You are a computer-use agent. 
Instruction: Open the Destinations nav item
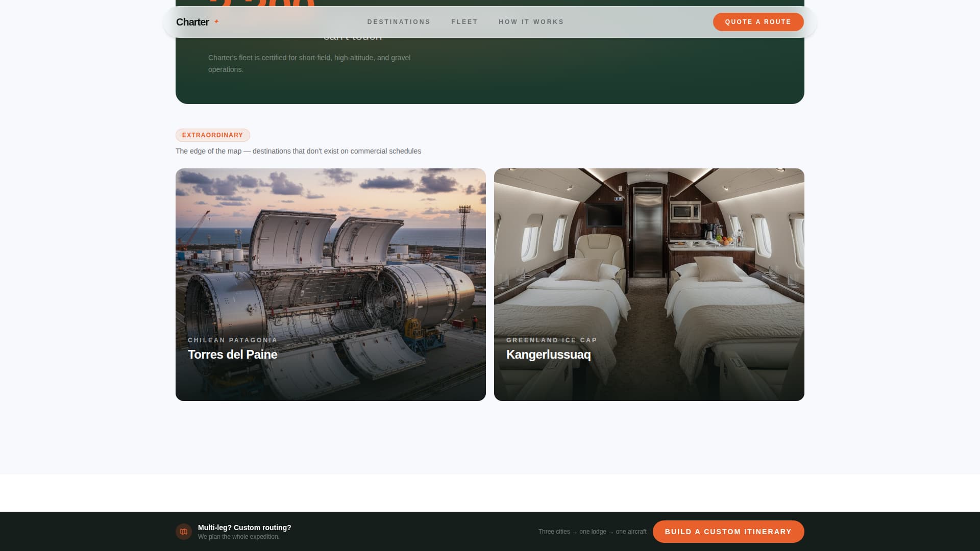pyautogui.click(x=399, y=22)
